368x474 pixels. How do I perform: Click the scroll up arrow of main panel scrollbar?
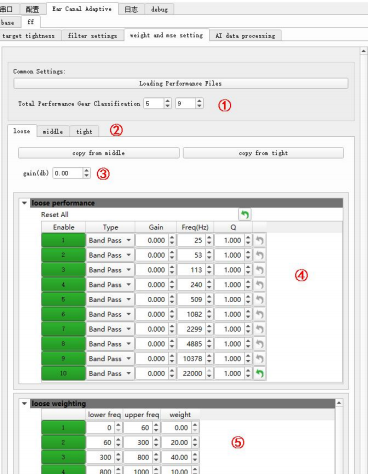364,51
